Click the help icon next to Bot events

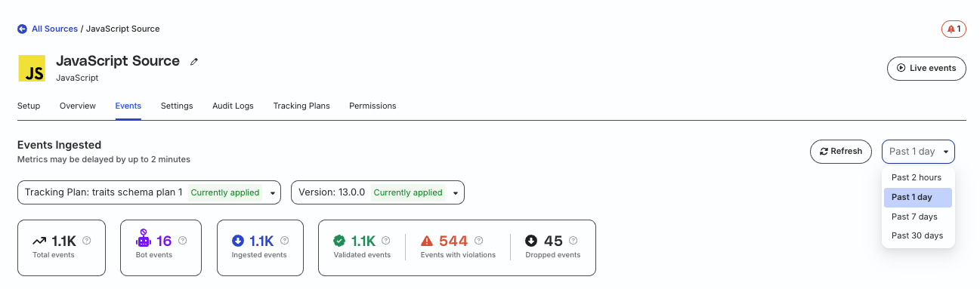coord(182,241)
